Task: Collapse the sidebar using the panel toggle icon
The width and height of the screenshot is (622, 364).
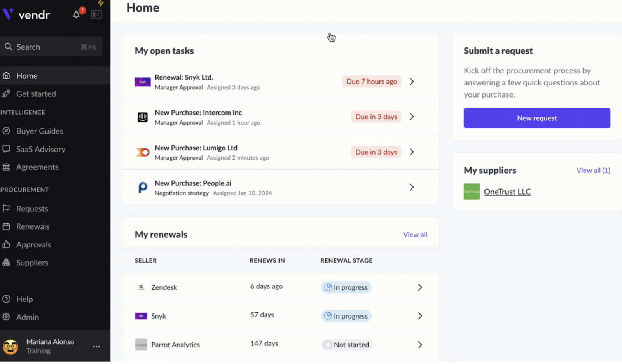Action: click(96, 14)
